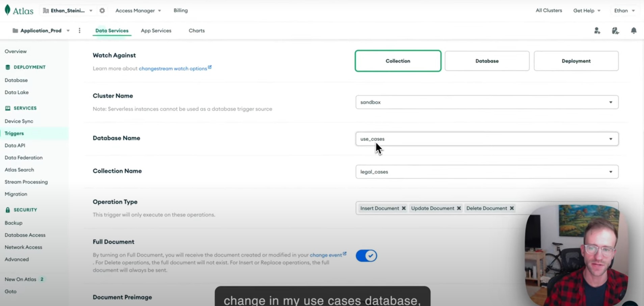The image size is (644, 306).
Task: Click the All Clusters link
Action: 549,10
